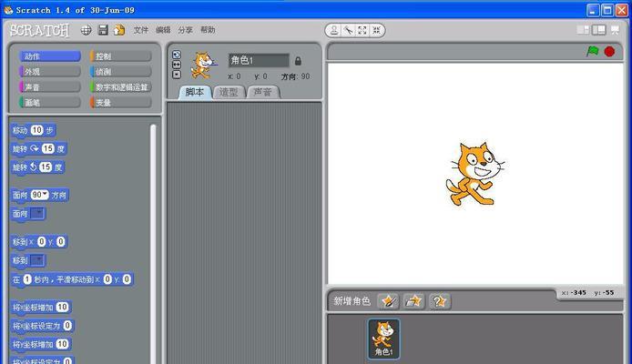Open the 文件 menu
This screenshot has height=364, width=632.
point(140,30)
